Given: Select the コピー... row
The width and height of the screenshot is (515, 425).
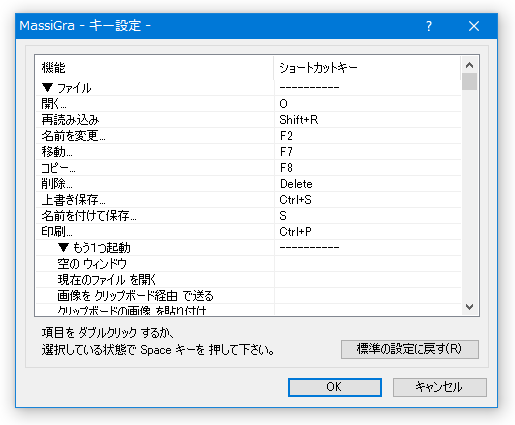Looking at the screenshot, I should pos(248,168).
